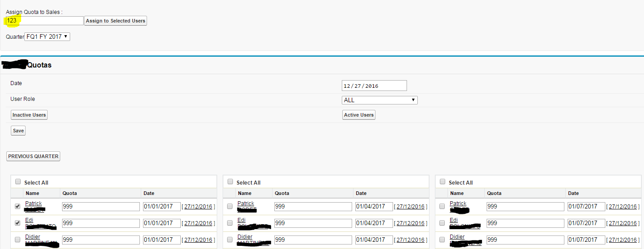The image size is (644, 249).
Task: Click Edi's 01/01/2017 date field
Action: [162, 223]
